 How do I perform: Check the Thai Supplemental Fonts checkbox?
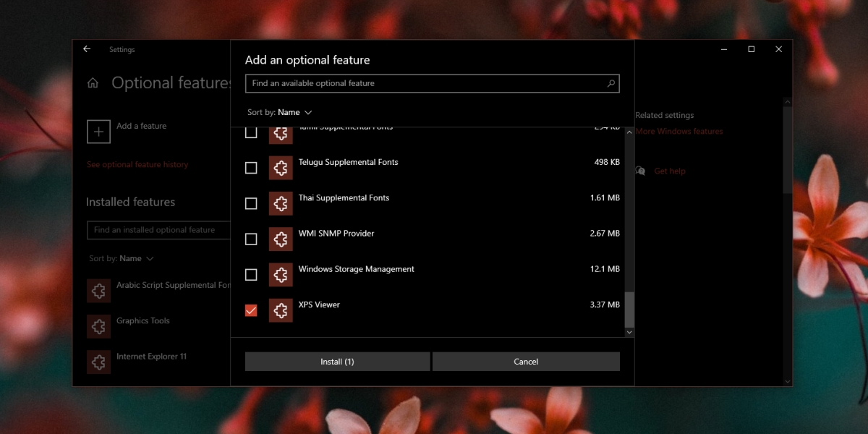[251, 203]
